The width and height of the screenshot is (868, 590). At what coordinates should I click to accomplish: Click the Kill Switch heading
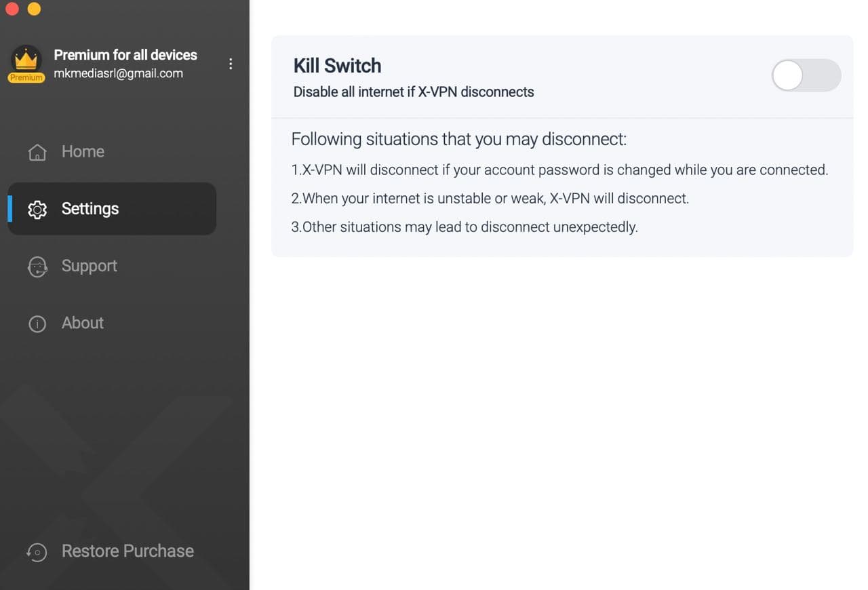(x=337, y=66)
